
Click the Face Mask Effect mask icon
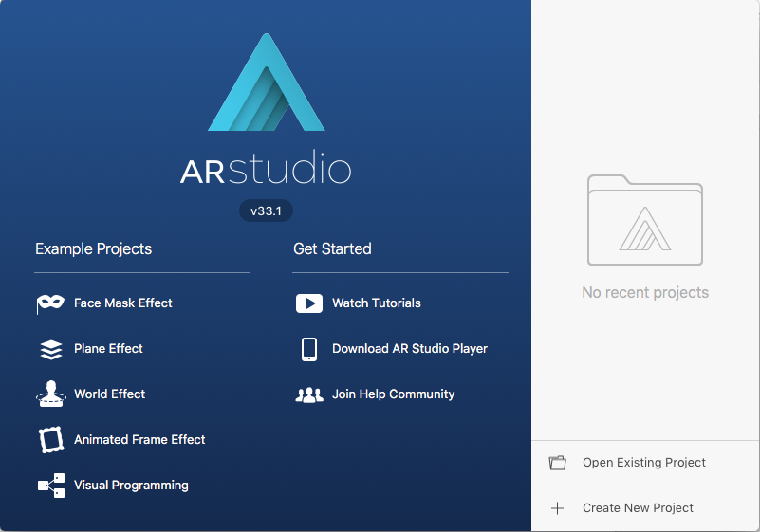(x=50, y=303)
